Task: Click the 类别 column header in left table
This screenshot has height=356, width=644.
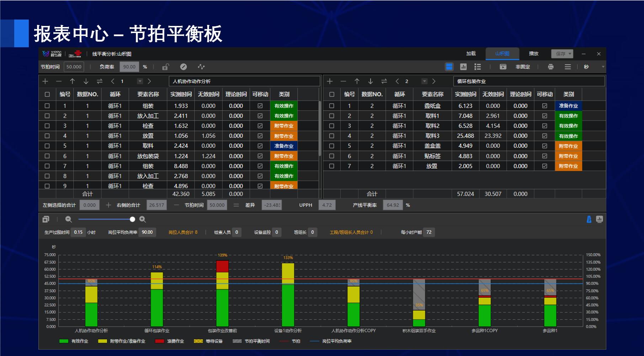Action: coord(284,95)
